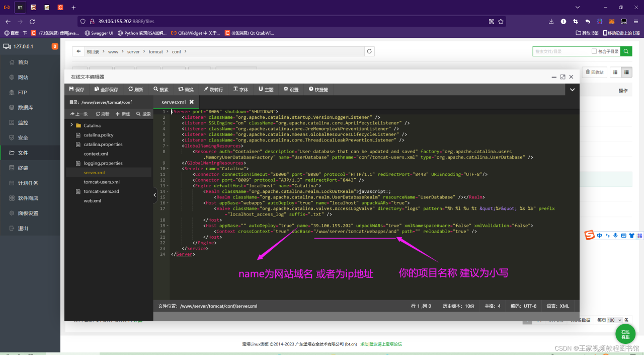The width and height of the screenshot is (644, 355).
Task: Open editor 设置 (settings)
Action: tap(291, 90)
